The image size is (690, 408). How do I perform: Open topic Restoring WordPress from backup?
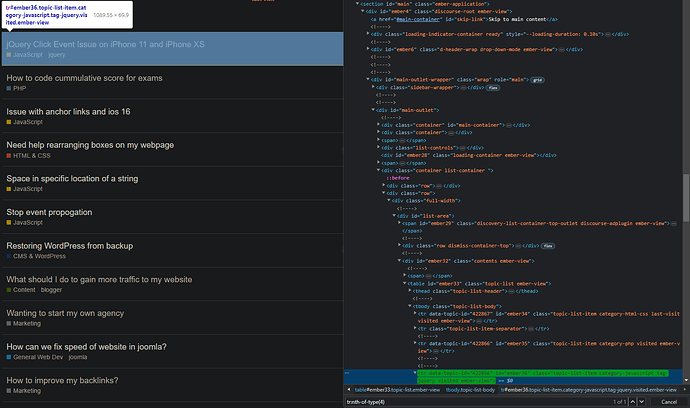[70, 246]
